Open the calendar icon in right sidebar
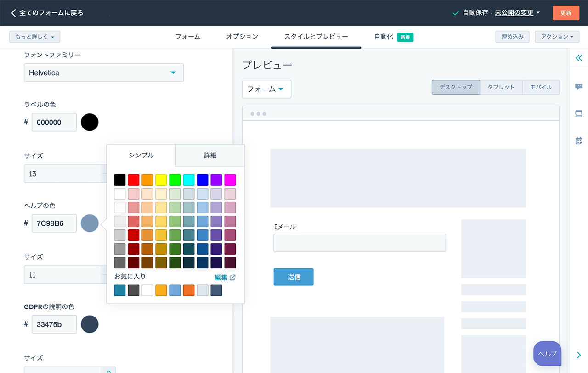 pyautogui.click(x=579, y=140)
